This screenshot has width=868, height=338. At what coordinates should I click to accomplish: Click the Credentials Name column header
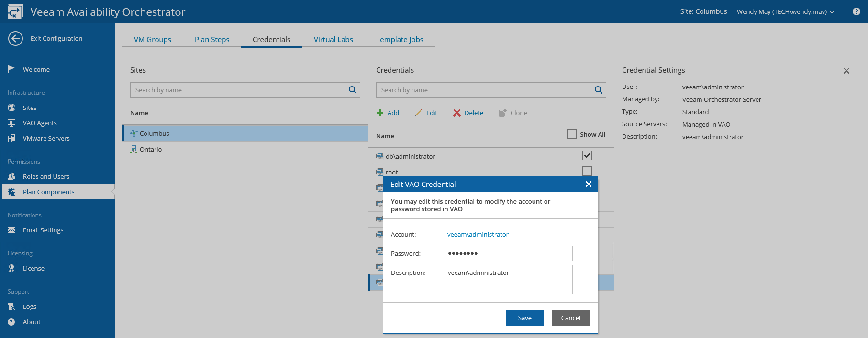tap(385, 136)
